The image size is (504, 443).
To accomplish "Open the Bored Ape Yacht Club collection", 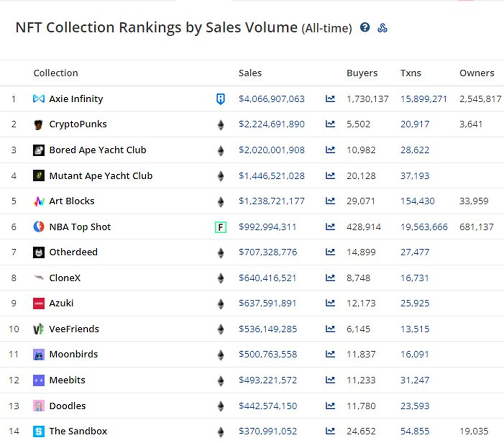I will pyautogui.click(x=98, y=150).
